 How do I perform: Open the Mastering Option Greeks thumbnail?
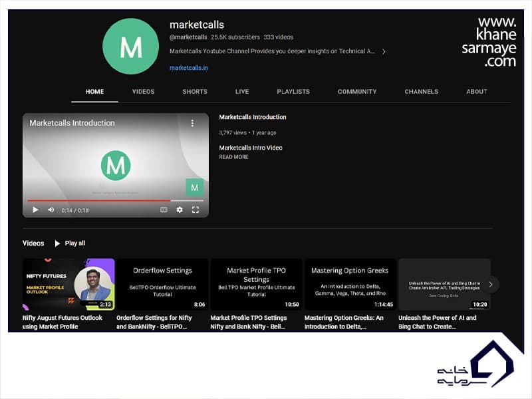[350, 285]
